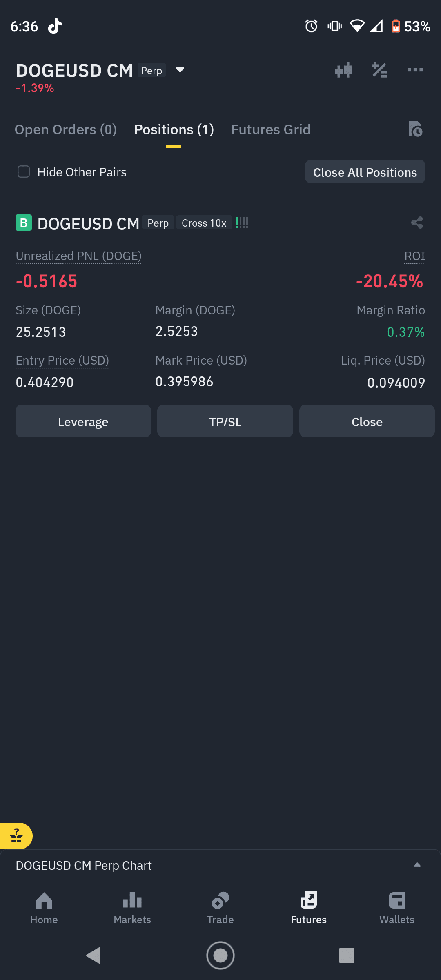Viewport: 441px width, 980px height.
Task: Go to the Wallets tab icon
Action: pyautogui.click(x=396, y=908)
